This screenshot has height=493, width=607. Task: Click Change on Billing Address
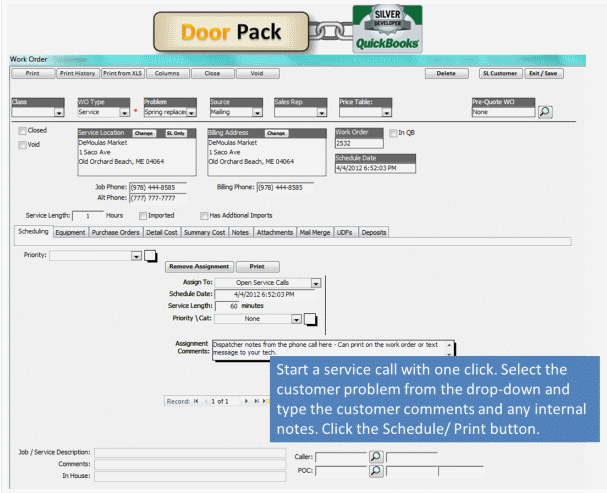[x=276, y=133]
